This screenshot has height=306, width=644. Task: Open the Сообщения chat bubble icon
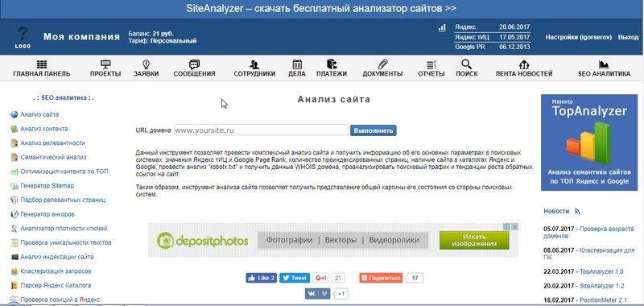coord(194,64)
